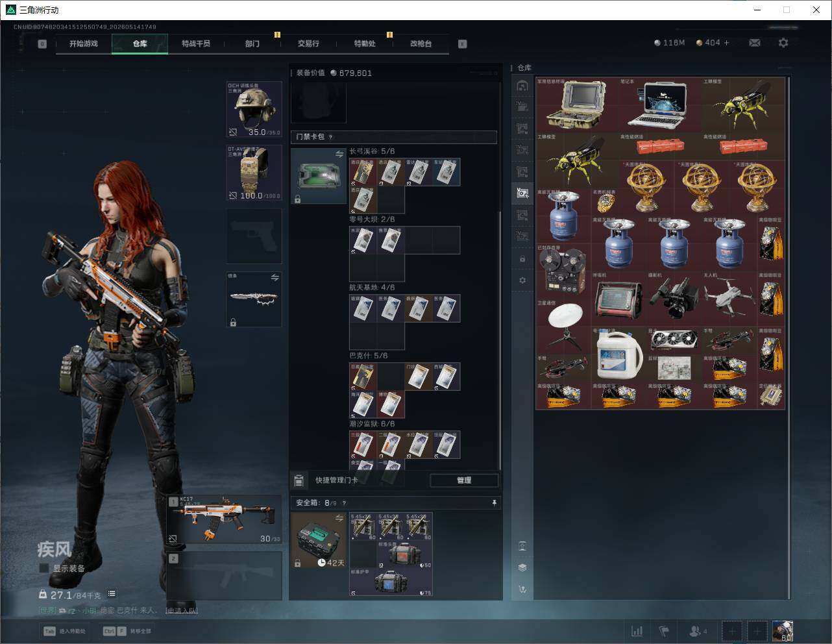This screenshot has height=644, width=832.
Task: Add teammate in second empty squad slot
Action: pos(757,631)
